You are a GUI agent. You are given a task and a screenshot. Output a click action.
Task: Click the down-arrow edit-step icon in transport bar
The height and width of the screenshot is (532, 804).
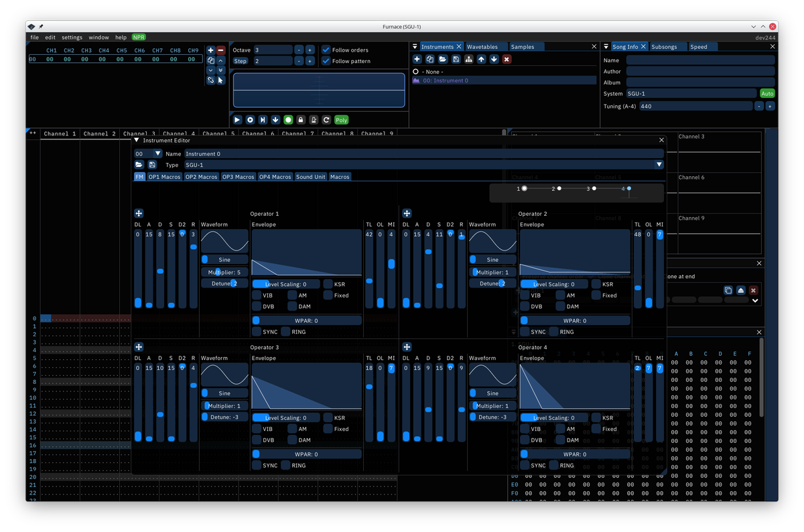coord(275,120)
